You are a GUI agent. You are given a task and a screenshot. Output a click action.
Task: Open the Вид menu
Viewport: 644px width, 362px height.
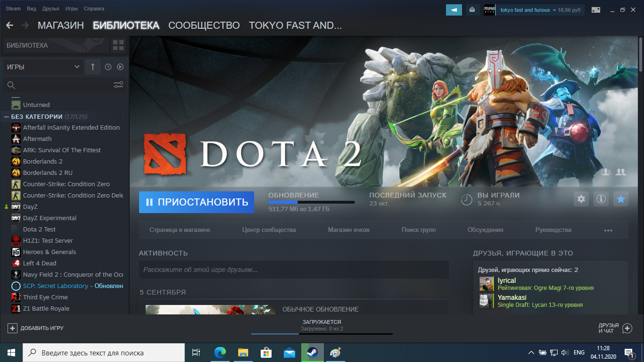32,8
